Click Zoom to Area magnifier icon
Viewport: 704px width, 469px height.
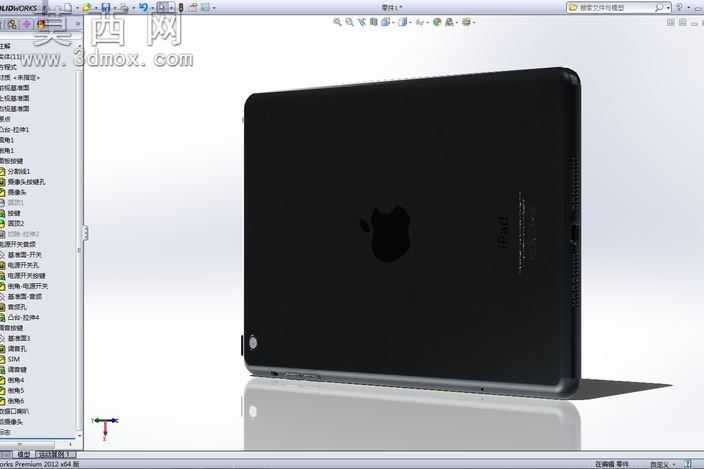(x=349, y=22)
